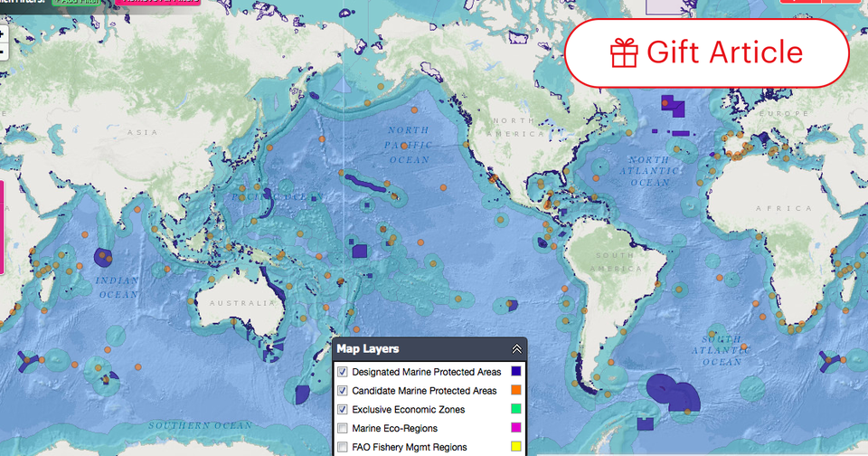Click the orange Candidate areas color swatch
Viewport: 868px width, 456px height.
point(516,391)
